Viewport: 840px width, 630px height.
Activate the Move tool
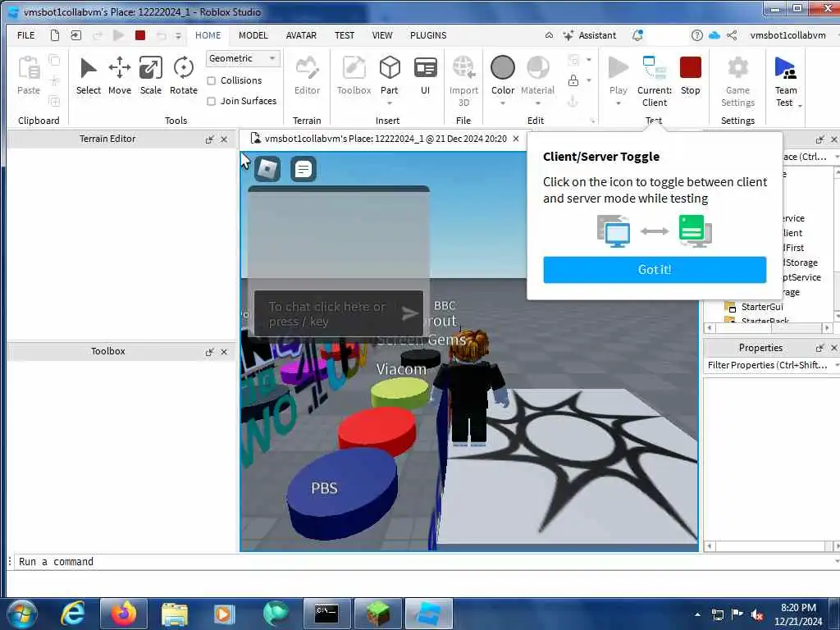120,75
